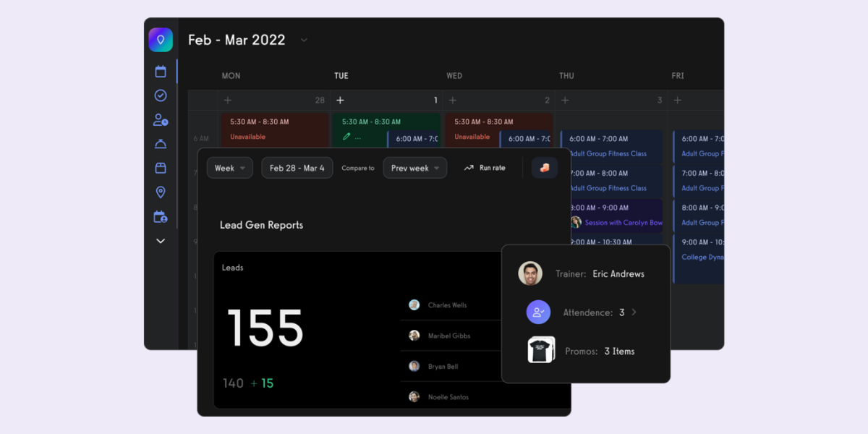This screenshot has height=434, width=868.
Task: Add an event on Wednesday 2 with plus
Action: click(x=453, y=101)
